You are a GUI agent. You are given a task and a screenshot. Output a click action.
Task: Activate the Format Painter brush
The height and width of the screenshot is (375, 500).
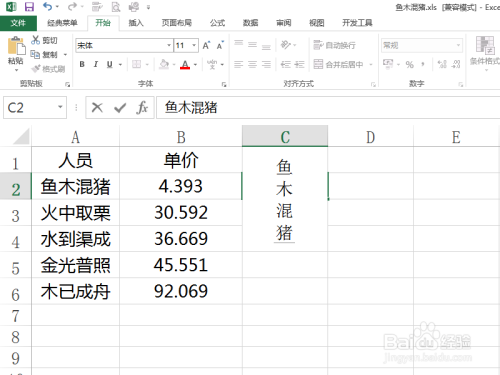36,69
